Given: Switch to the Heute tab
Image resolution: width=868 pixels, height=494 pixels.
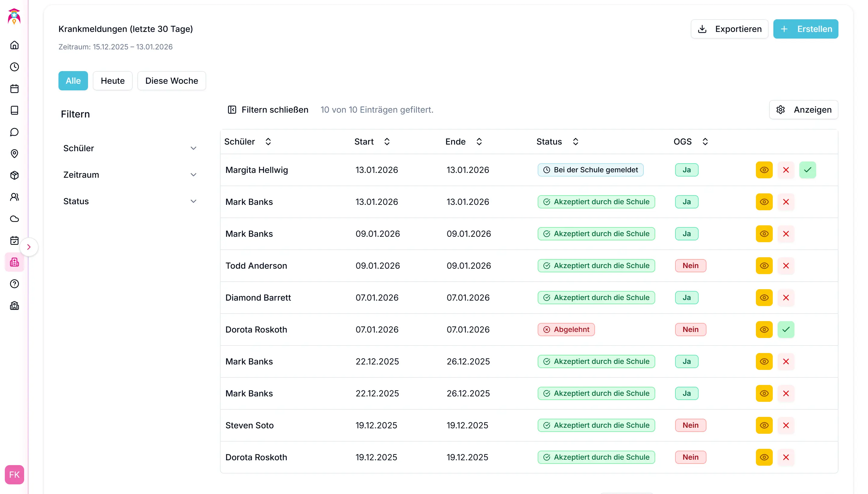Looking at the screenshot, I should (112, 81).
